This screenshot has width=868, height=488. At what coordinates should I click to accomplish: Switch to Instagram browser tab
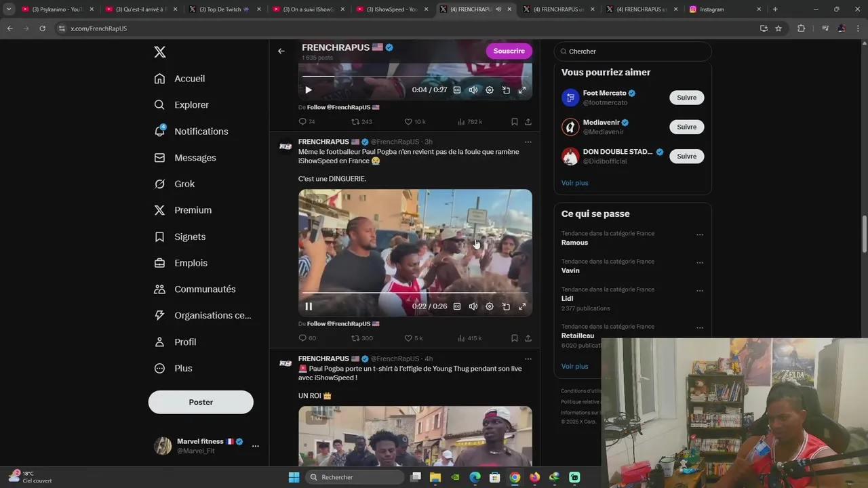click(726, 9)
